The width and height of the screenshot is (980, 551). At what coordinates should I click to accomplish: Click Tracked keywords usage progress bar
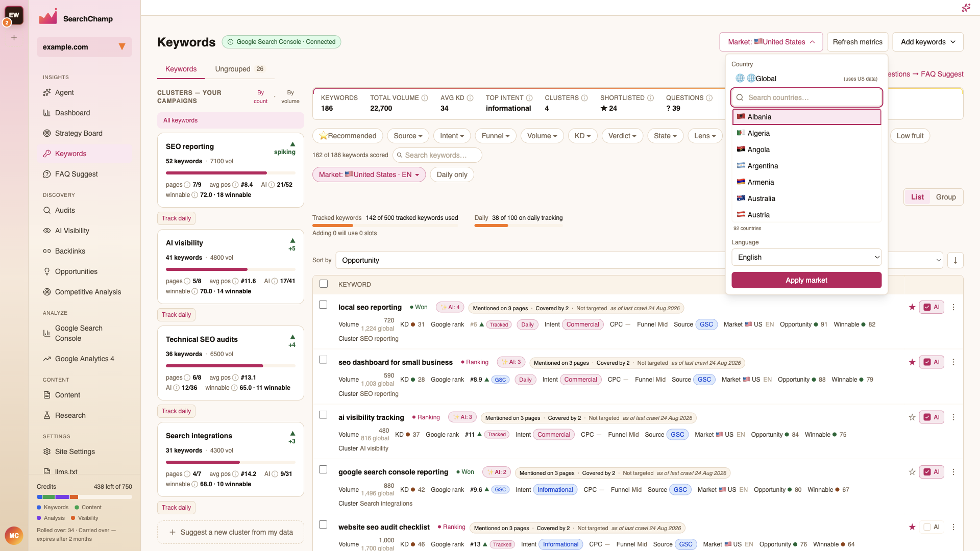385,226
